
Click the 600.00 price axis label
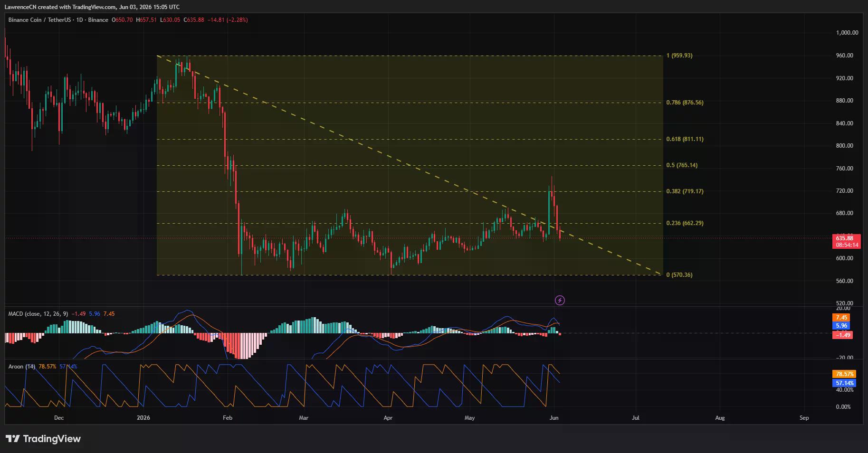[845, 258]
